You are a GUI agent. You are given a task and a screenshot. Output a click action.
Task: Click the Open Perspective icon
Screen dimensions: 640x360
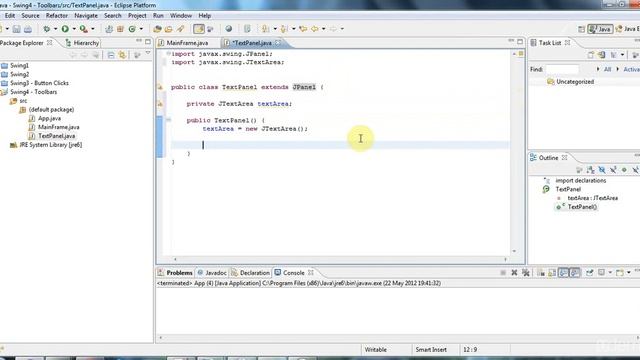tap(582, 29)
